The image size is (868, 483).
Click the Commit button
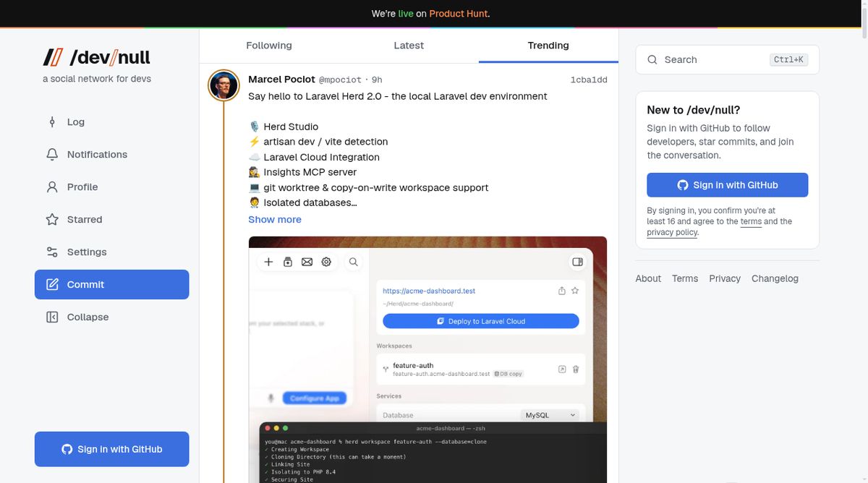coord(111,285)
